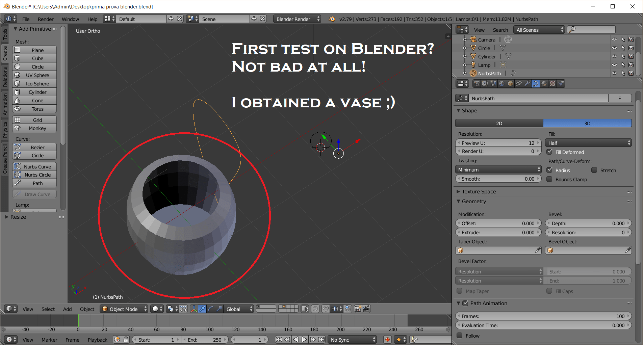Screen dimensions: 644x345
Task: Click the use preview range clock icon
Action: [117, 340]
